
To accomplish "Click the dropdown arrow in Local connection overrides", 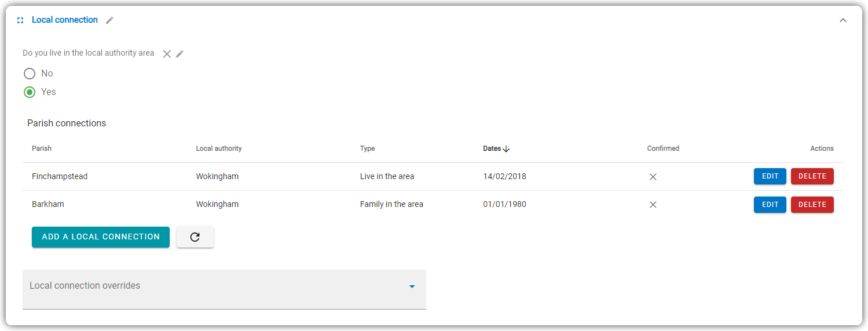I will pyautogui.click(x=412, y=286).
